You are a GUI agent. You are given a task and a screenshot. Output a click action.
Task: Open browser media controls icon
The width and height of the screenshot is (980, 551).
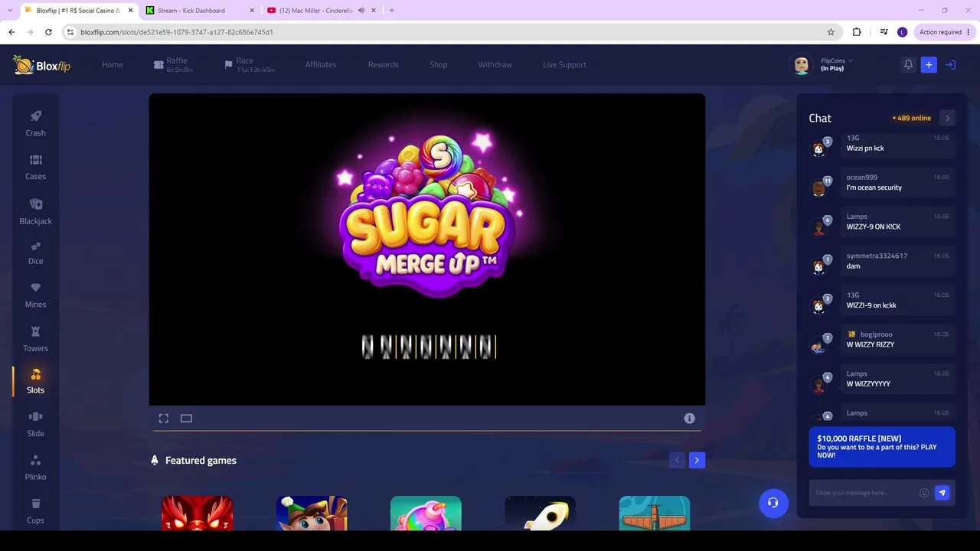click(884, 32)
